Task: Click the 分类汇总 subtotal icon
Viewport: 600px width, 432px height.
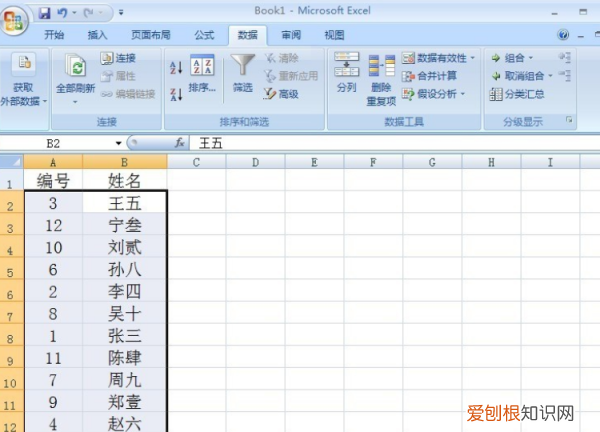Action: (x=496, y=94)
